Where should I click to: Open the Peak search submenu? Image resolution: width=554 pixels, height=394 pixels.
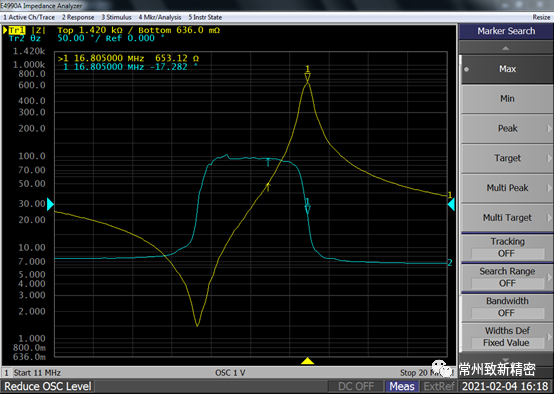[x=507, y=129]
